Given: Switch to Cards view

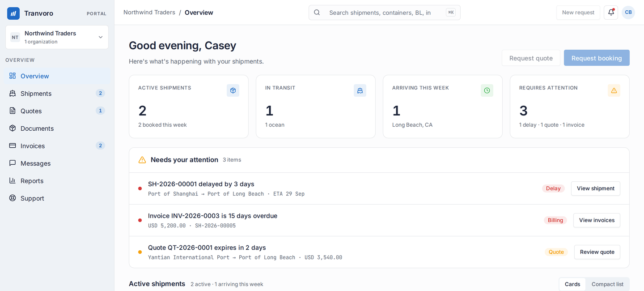Looking at the screenshot, I should [x=572, y=284].
